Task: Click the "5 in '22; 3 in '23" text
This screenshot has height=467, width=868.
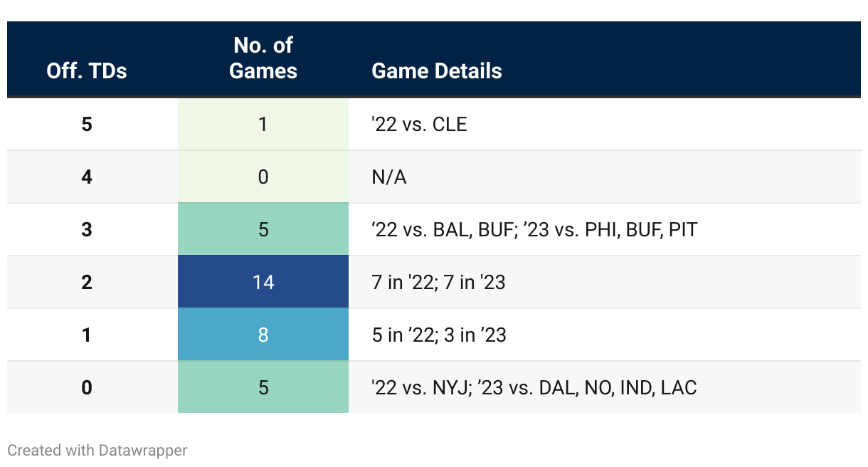Action: (x=439, y=335)
